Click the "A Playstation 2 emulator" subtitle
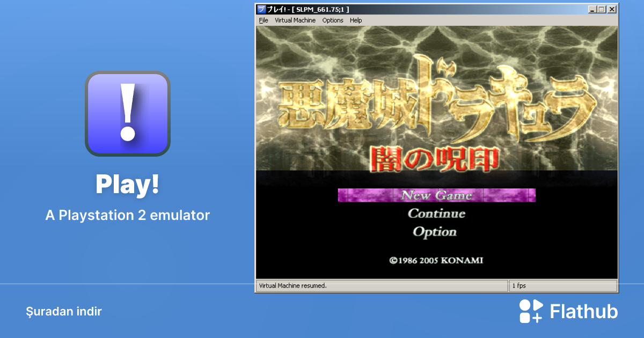 pos(128,216)
